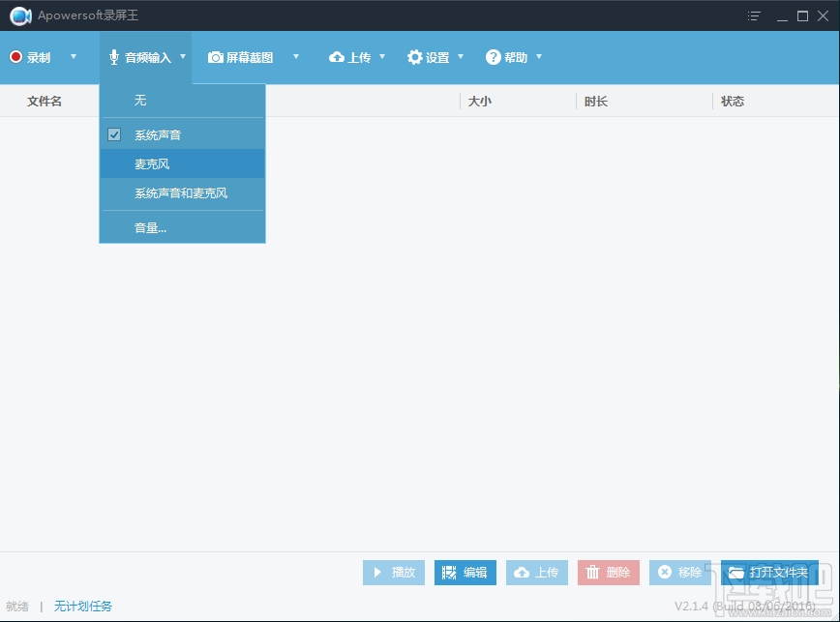Click the Upload cloud icon in toolbar

click(x=339, y=57)
